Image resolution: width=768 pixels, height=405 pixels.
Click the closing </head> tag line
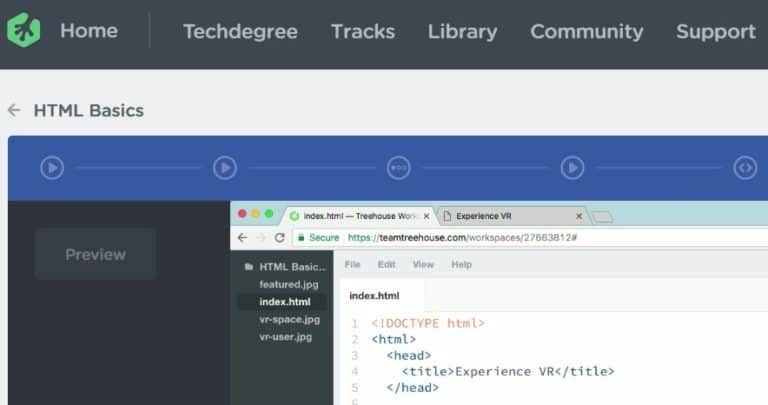pos(412,388)
